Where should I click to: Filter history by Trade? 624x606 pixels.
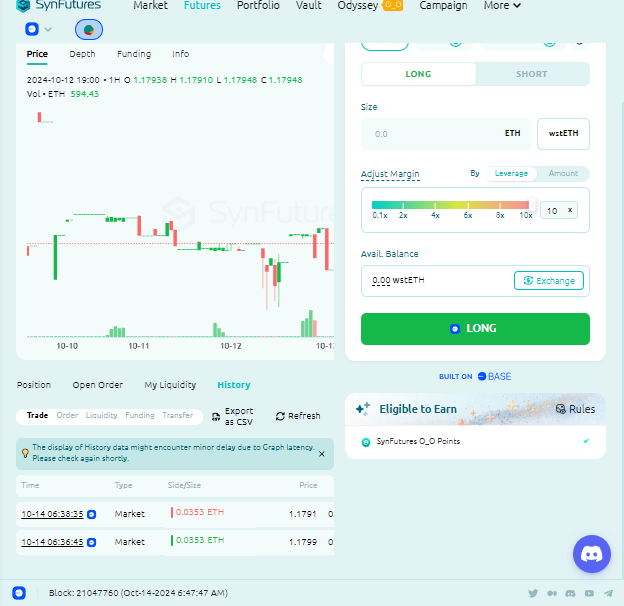point(37,415)
